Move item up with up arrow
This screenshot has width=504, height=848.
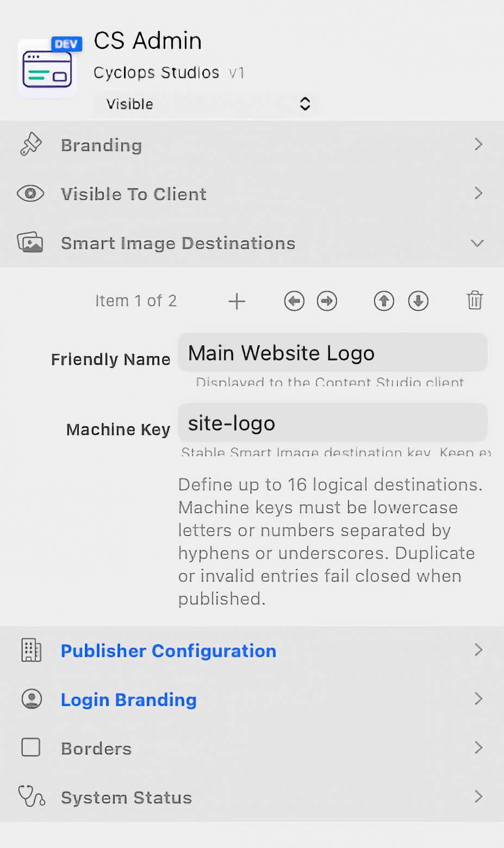384,301
